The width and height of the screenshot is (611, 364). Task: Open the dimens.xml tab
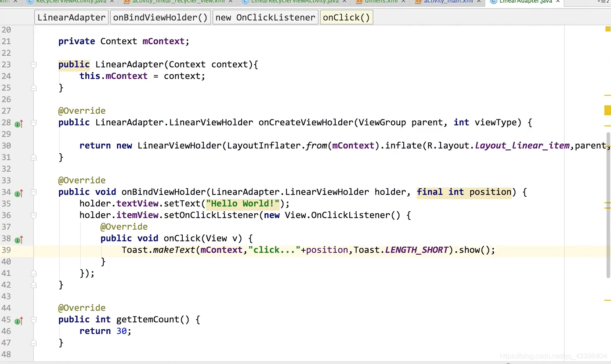381,2
